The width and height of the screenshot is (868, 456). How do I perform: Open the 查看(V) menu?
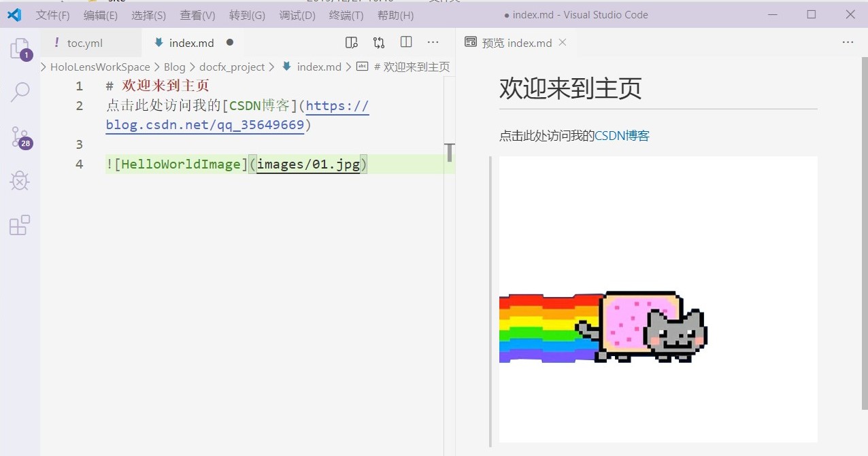(x=197, y=14)
